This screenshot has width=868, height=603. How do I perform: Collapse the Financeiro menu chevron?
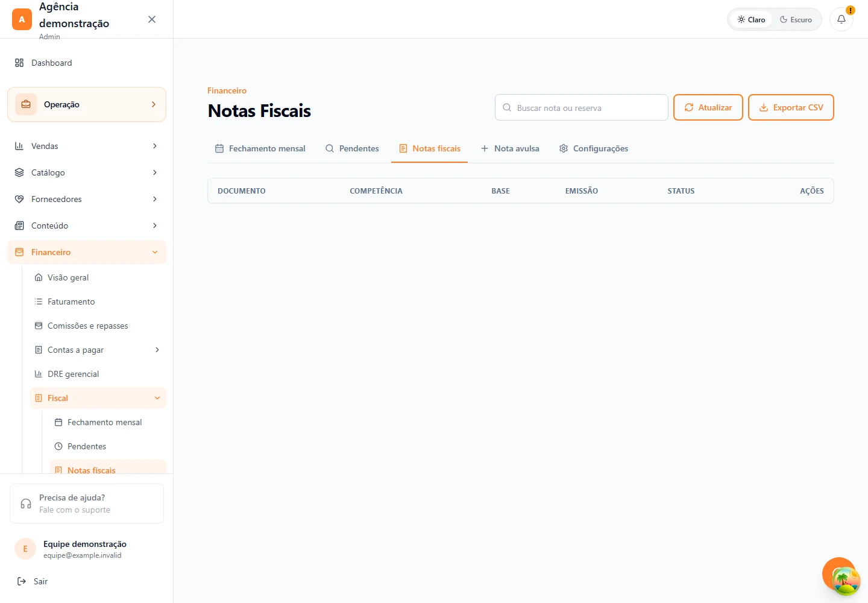[x=155, y=252]
